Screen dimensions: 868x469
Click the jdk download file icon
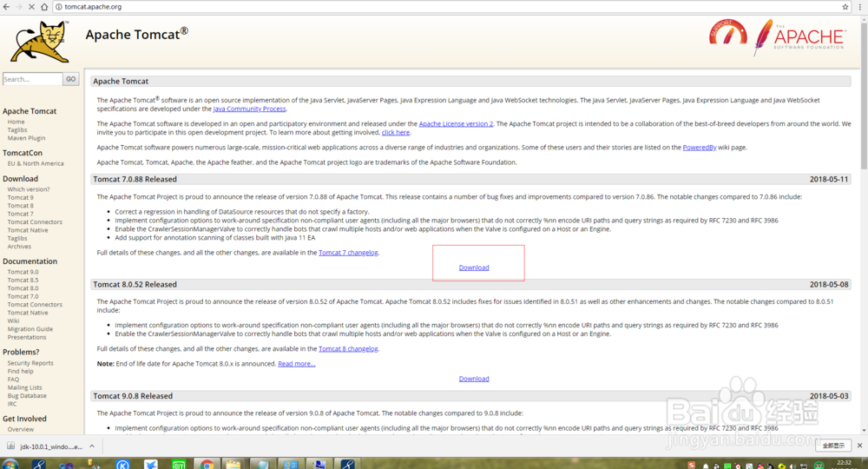coord(10,446)
